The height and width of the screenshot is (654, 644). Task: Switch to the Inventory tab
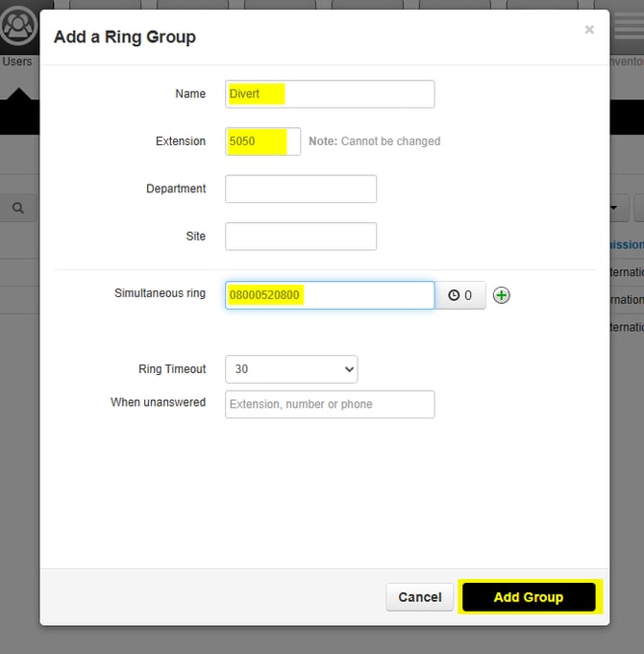pyautogui.click(x=627, y=62)
